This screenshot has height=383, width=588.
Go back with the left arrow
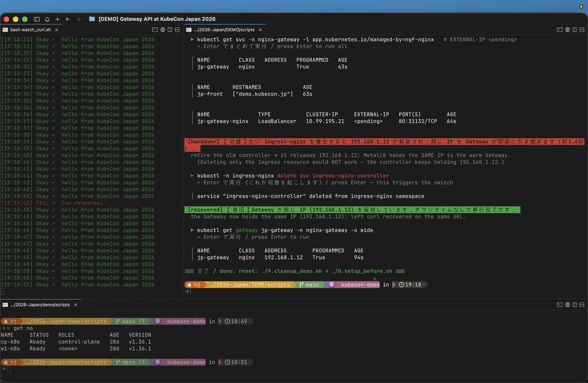[x=68, y=19]
